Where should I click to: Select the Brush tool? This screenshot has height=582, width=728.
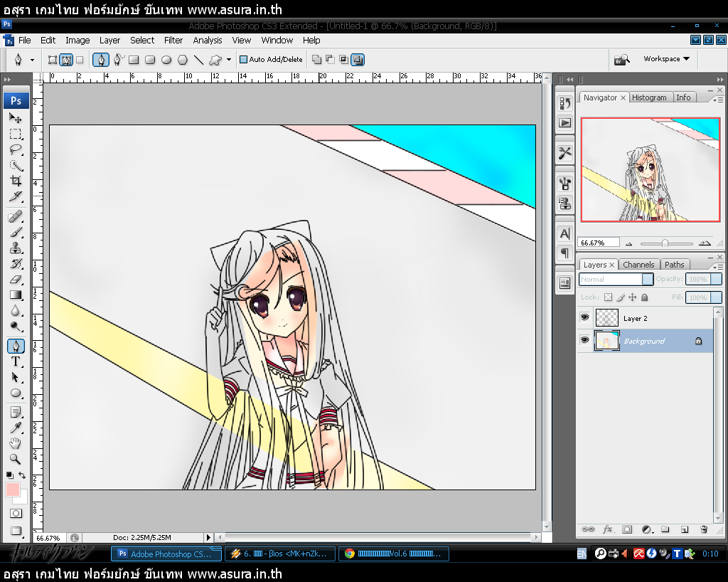coord(16,232)
